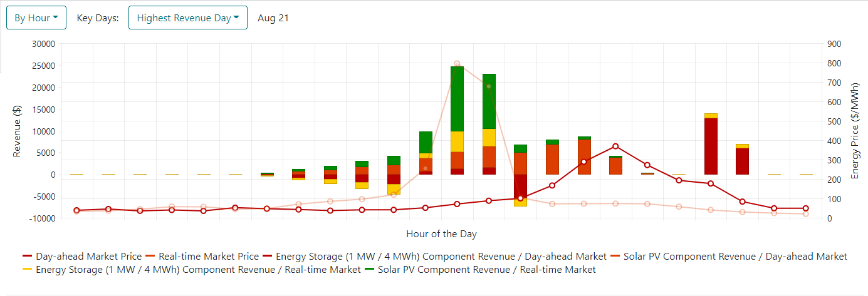
Task: Click the orange Real-time Market Price legend swatch
Action: 150,256
